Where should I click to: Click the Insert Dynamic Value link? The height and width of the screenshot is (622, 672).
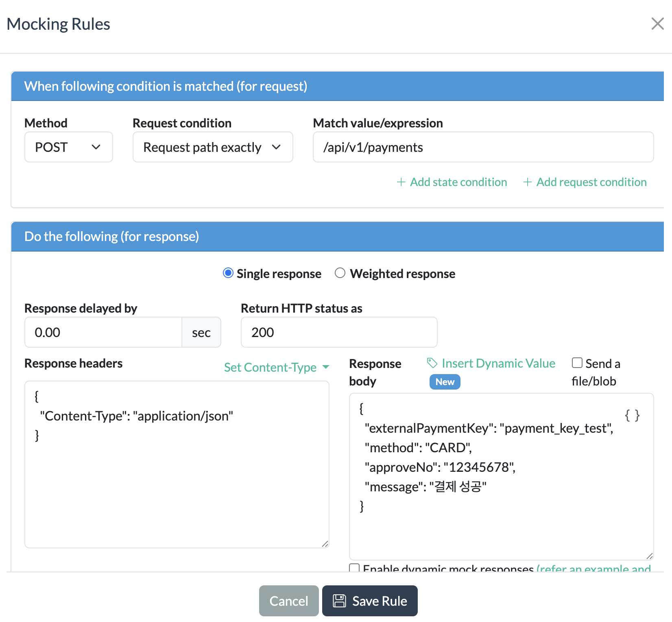[498, 363]
